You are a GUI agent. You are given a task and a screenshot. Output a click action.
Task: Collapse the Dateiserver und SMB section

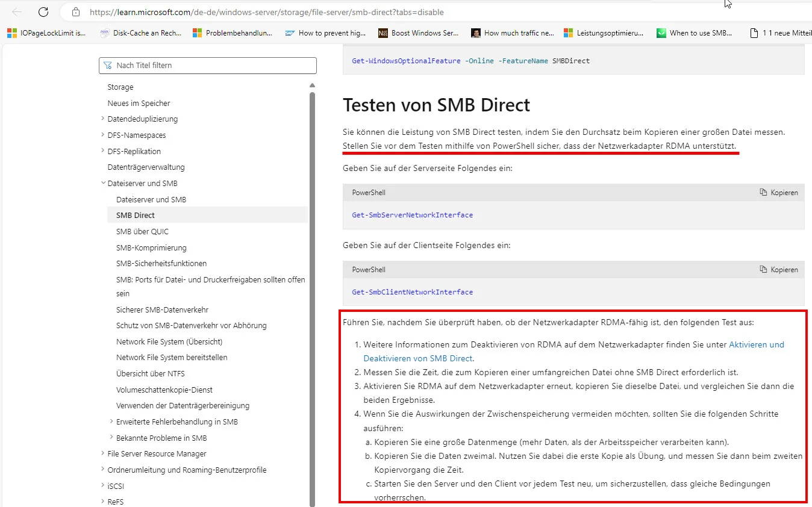[x=103, y=183]
